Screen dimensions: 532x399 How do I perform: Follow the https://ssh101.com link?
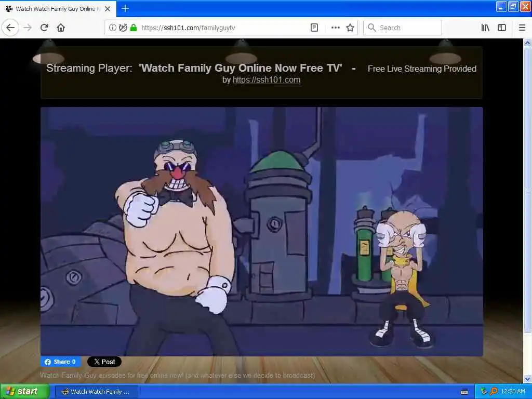click(267, 80)
